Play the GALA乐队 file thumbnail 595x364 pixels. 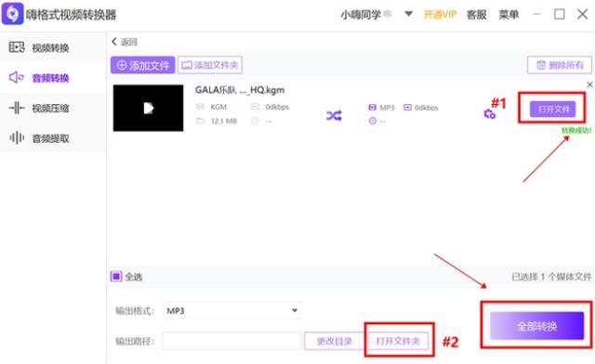tap(148, 108)
